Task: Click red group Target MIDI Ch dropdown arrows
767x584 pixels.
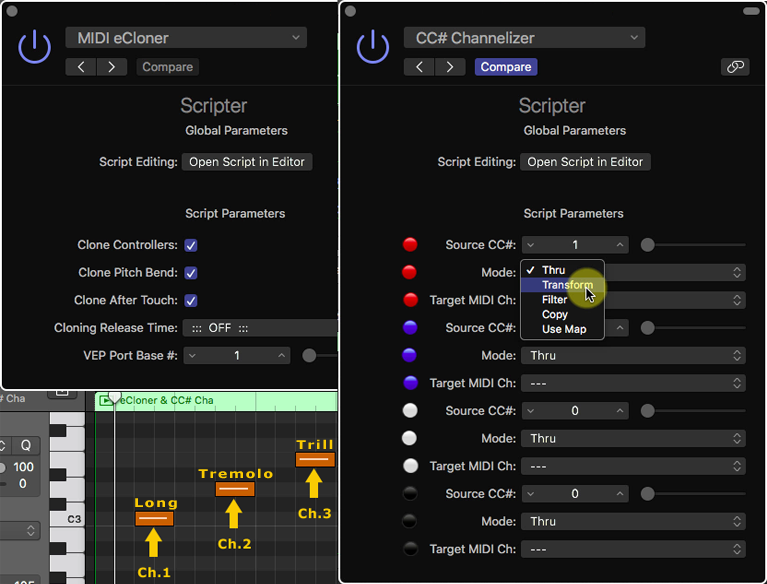Action: tap(737, 300)
